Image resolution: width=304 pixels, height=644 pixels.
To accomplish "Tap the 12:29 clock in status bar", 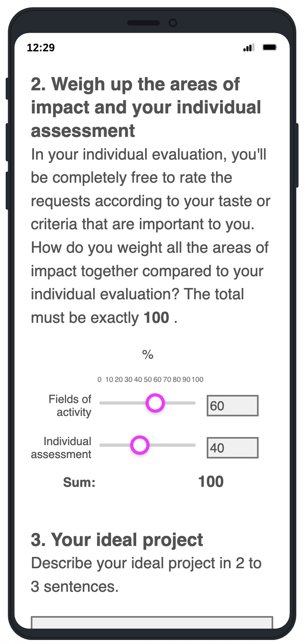I will [41, 48].
